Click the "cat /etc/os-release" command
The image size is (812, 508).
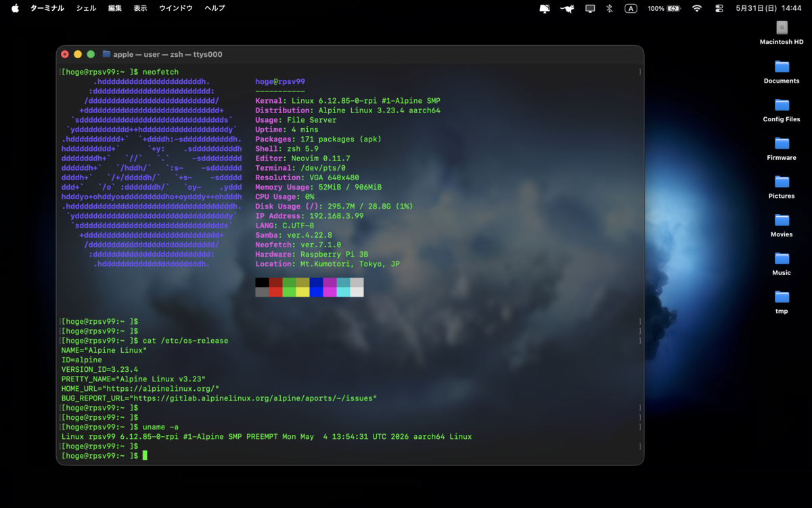coord(185,341)
